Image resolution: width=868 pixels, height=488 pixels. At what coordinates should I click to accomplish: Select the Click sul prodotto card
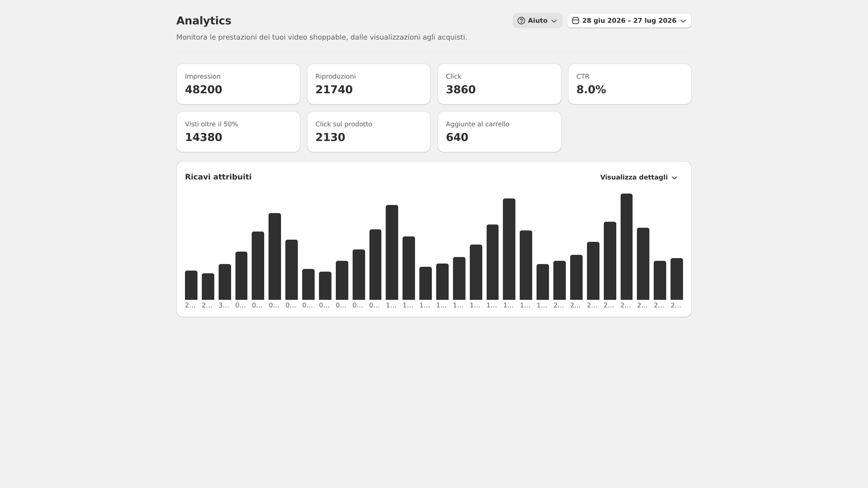pos(369,132)
